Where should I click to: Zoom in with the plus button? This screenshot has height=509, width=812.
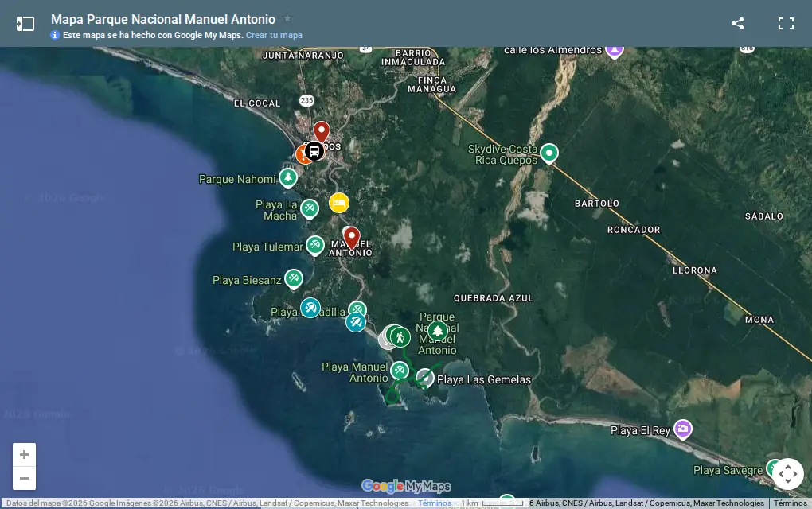(25, 455)
